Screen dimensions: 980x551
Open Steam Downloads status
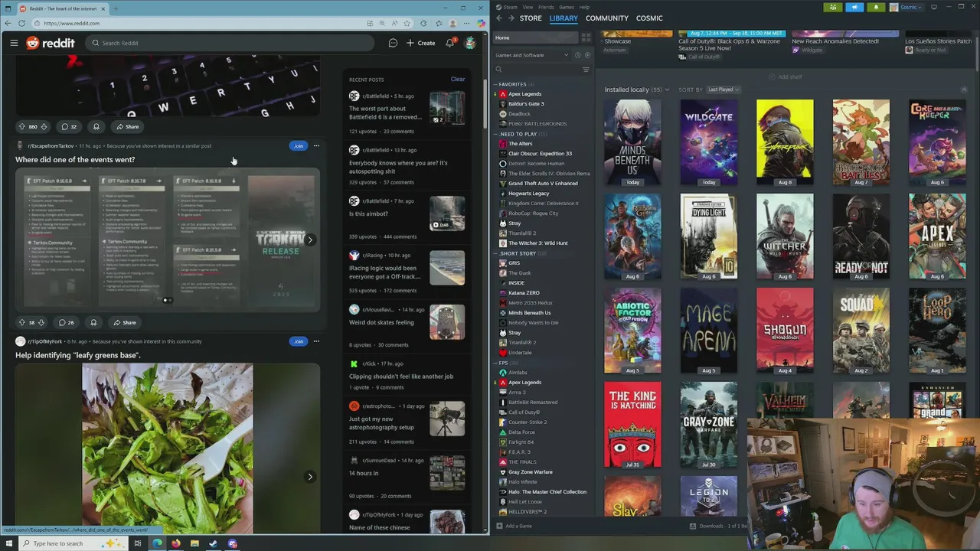coord(717,526)
